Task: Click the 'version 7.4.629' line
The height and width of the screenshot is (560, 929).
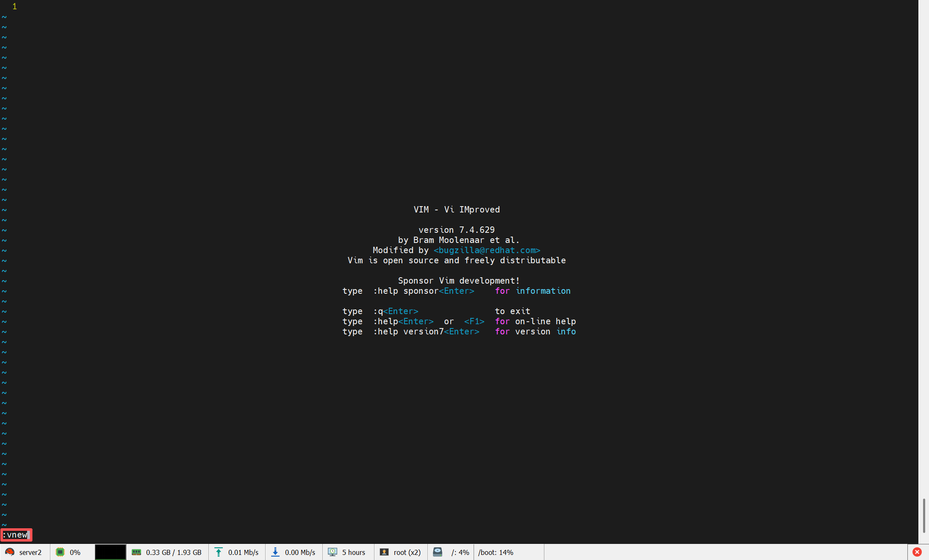Action: [457, 230]
